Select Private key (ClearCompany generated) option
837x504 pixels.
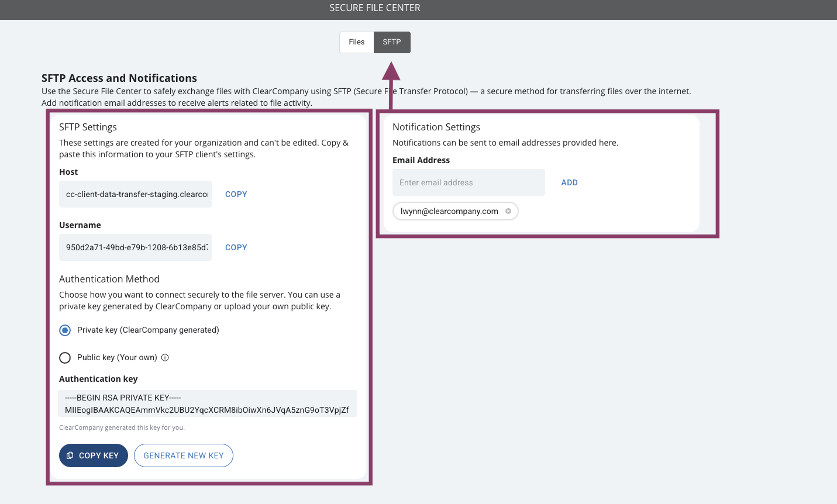pyautogui.click(x=65, y=330)
